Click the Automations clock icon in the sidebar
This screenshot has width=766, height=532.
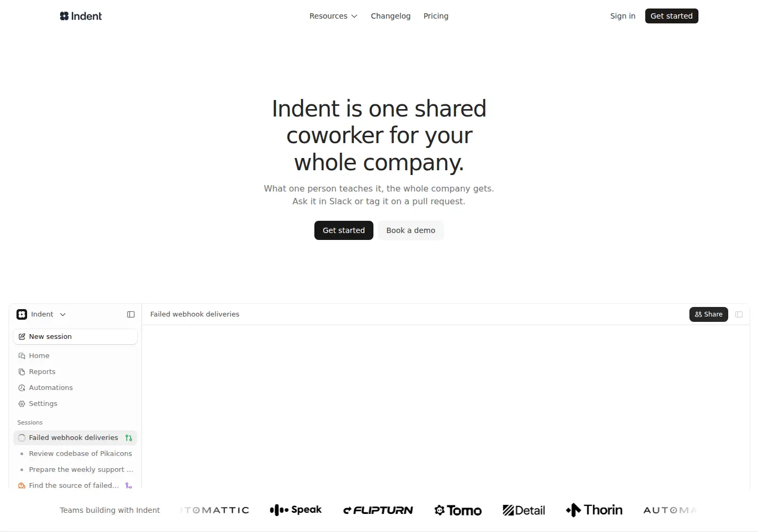tap(22, 388)
